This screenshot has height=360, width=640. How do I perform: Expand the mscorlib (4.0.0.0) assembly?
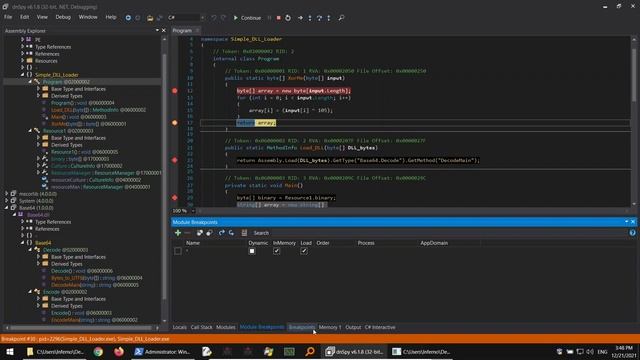7,194
